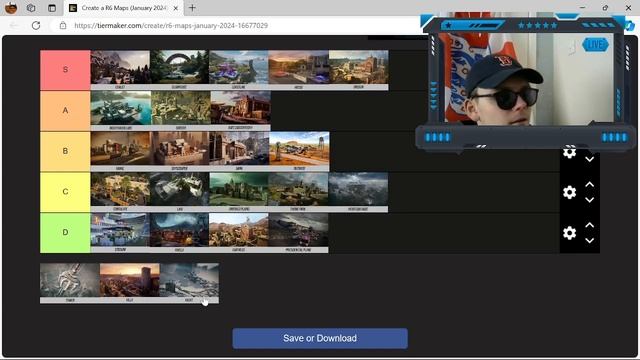Open the browser Workspaces icon
The height and width of the screenshot is (360, 640).
click(x=31, y=8)
